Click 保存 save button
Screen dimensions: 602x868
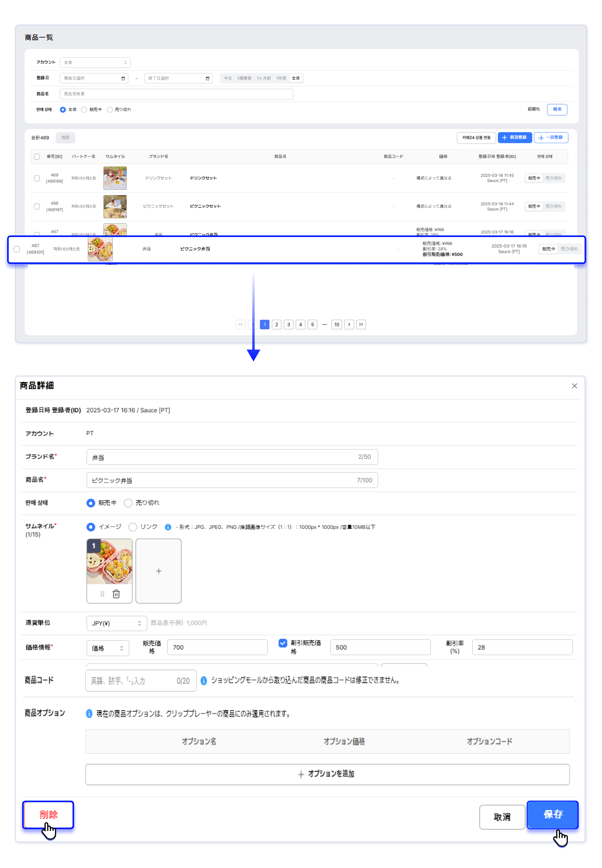coord(552,814)
